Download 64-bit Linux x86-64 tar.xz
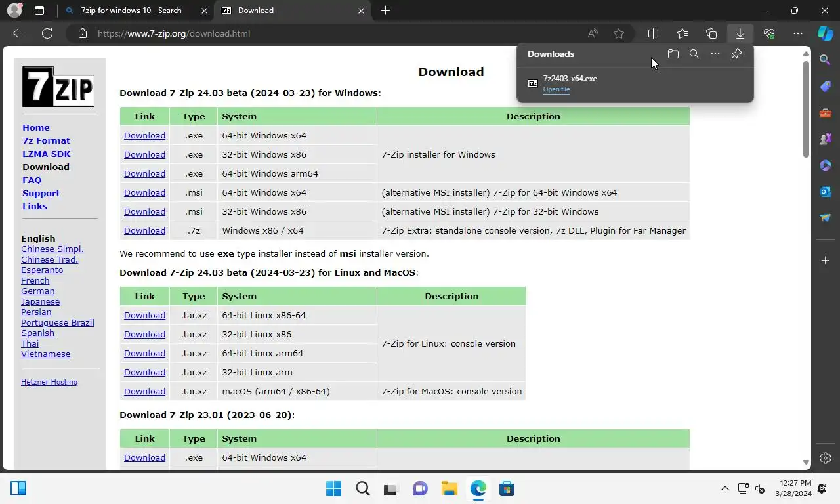The width and height of the screenshot is (840, 504). [144, 315]
